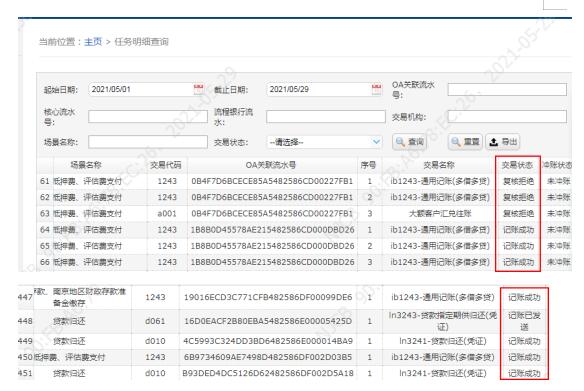Screen dimensions: 584x391
Task: Click d061 code in row 448
Action: 155,321
